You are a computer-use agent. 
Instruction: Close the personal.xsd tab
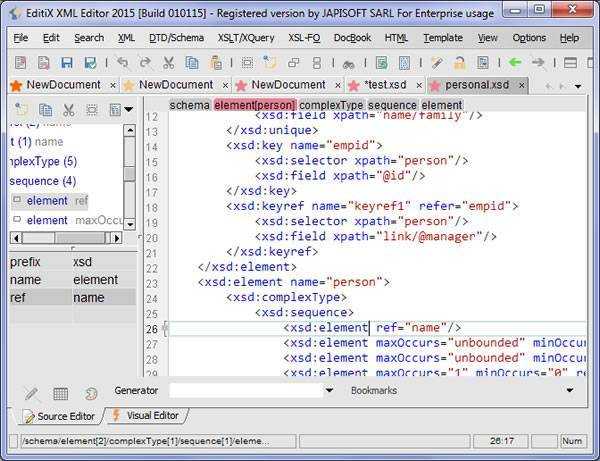(x=522, y=85)
